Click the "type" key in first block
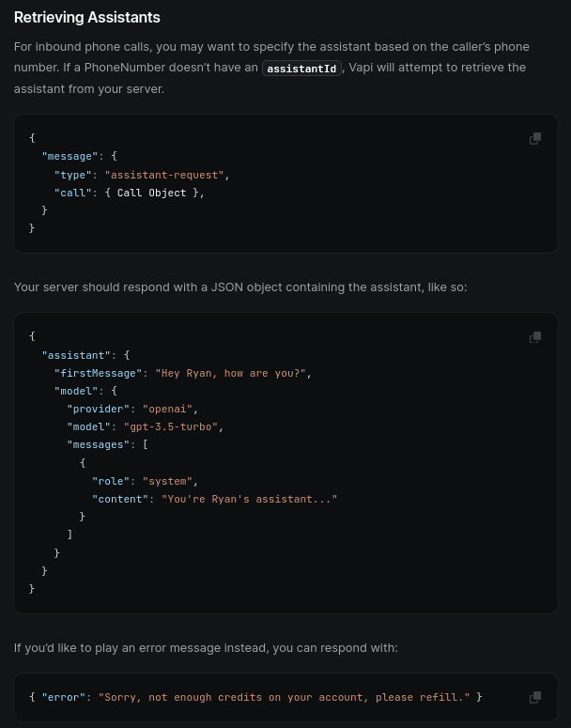 point(73,175)
